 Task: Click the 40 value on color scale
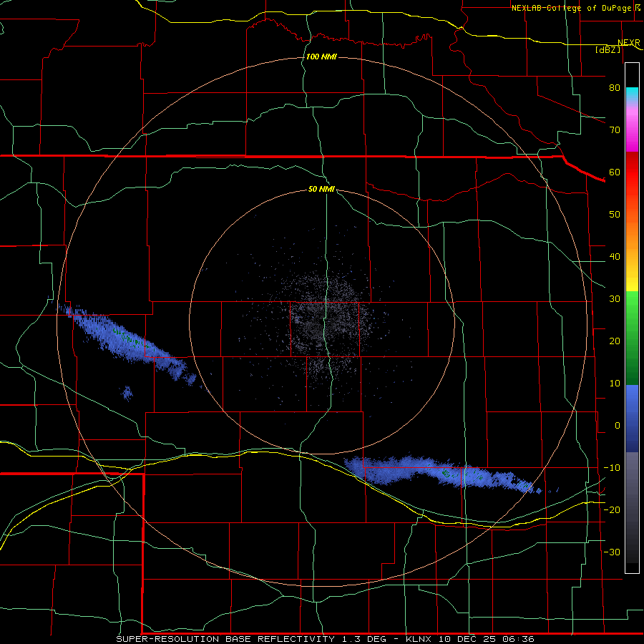click(x=615, y=257)
